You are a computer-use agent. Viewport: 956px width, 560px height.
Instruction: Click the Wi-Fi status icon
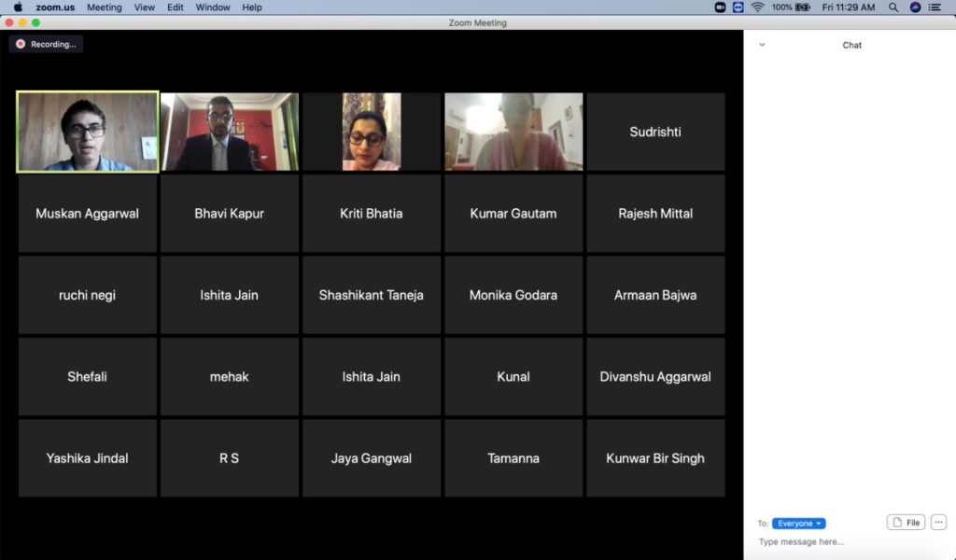[756, 7]
